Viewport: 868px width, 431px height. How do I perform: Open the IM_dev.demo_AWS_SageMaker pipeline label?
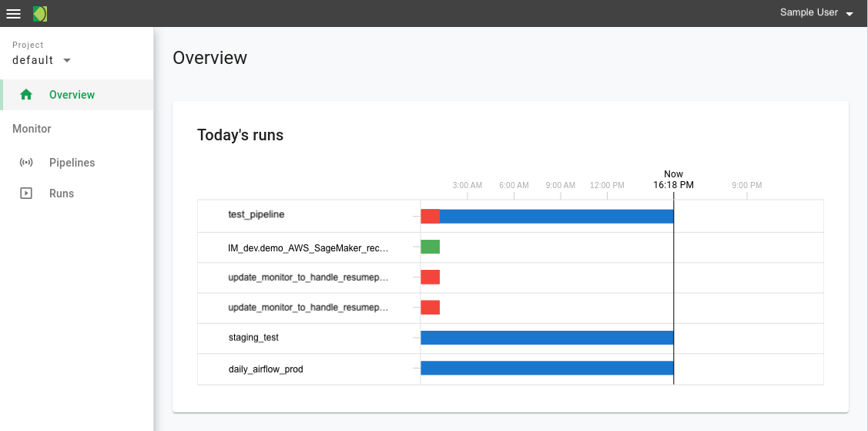pyautogui.click(x=308, y=247)
